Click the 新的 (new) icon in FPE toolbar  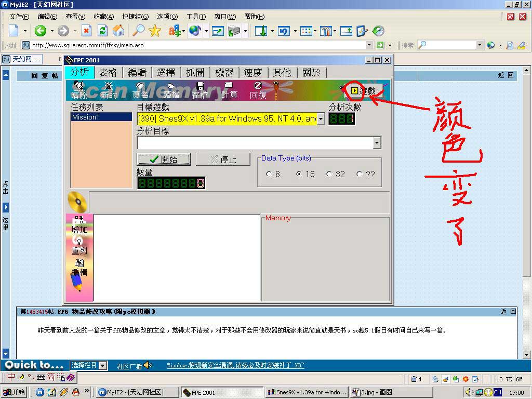(x=109, y=90)
